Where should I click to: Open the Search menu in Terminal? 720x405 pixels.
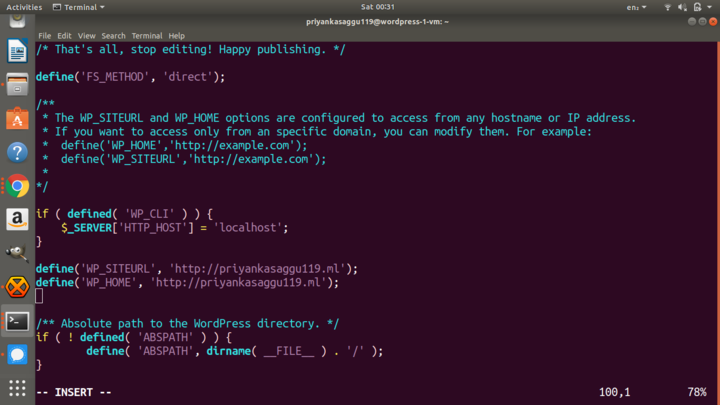click(113, 35)
